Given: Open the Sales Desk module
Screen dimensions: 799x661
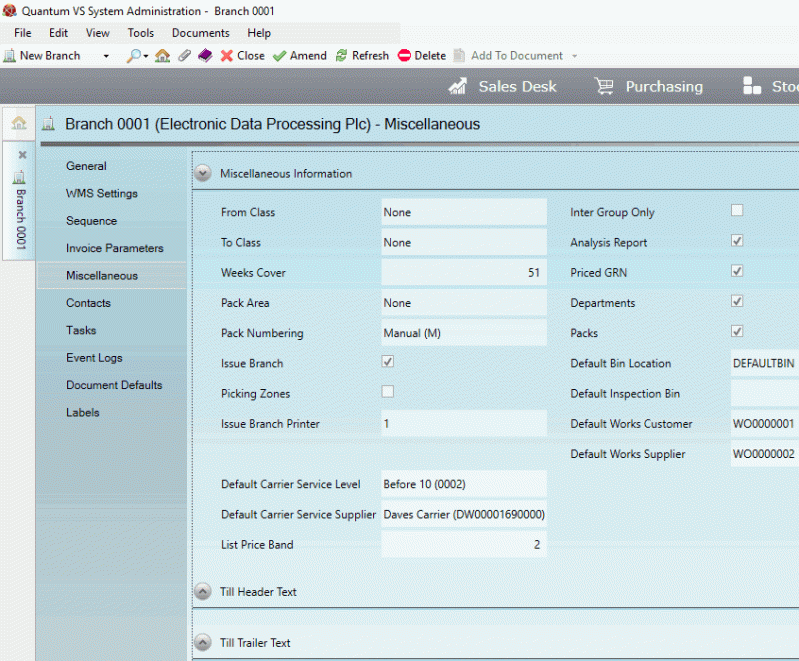Looking at the screenshot, I should tap(502, 87).
